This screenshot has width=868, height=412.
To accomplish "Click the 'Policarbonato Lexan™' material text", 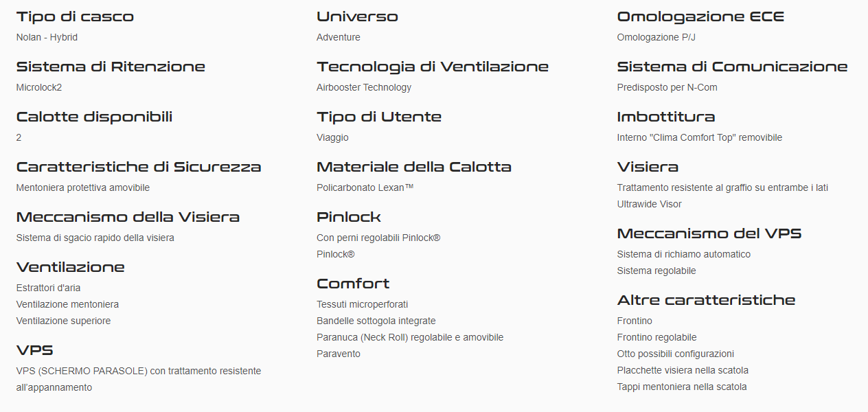I will point(365,187).
